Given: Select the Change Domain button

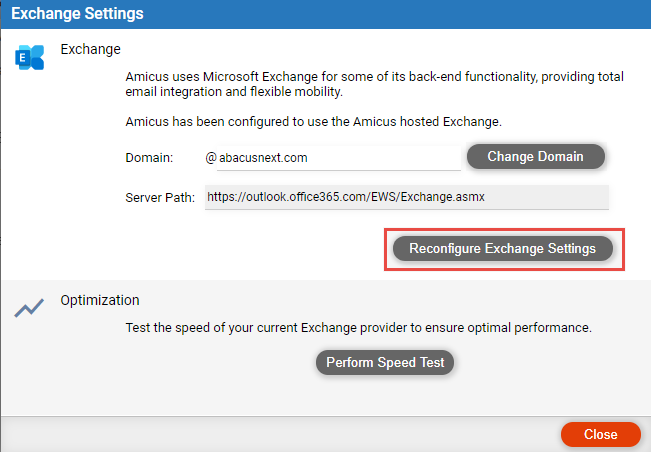Looking at the screenshot, I should [536, 156].
